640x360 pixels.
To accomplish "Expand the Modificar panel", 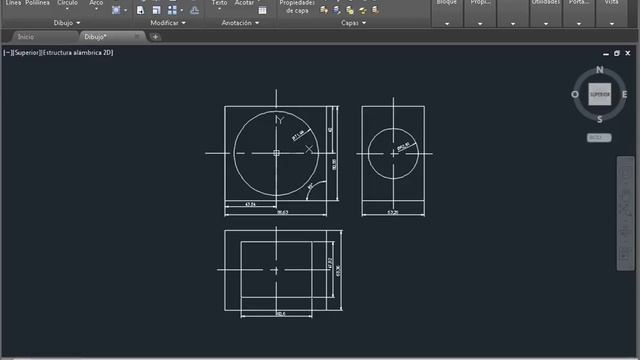I will [x=168, y=23].
